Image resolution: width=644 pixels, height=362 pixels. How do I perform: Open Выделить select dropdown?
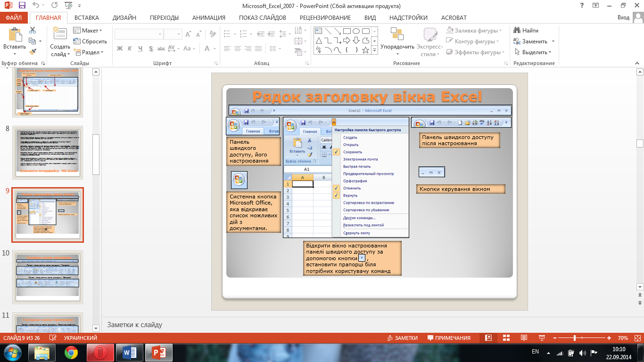tap(533, 52)
